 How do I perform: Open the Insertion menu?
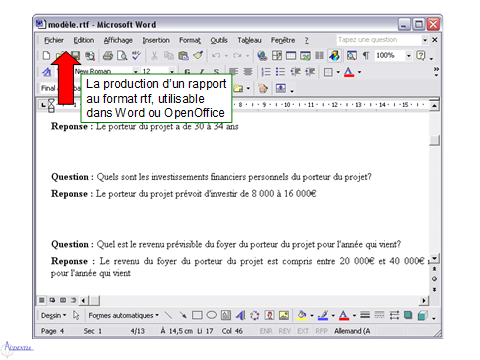pyautogui.click(x=156, y=40)
